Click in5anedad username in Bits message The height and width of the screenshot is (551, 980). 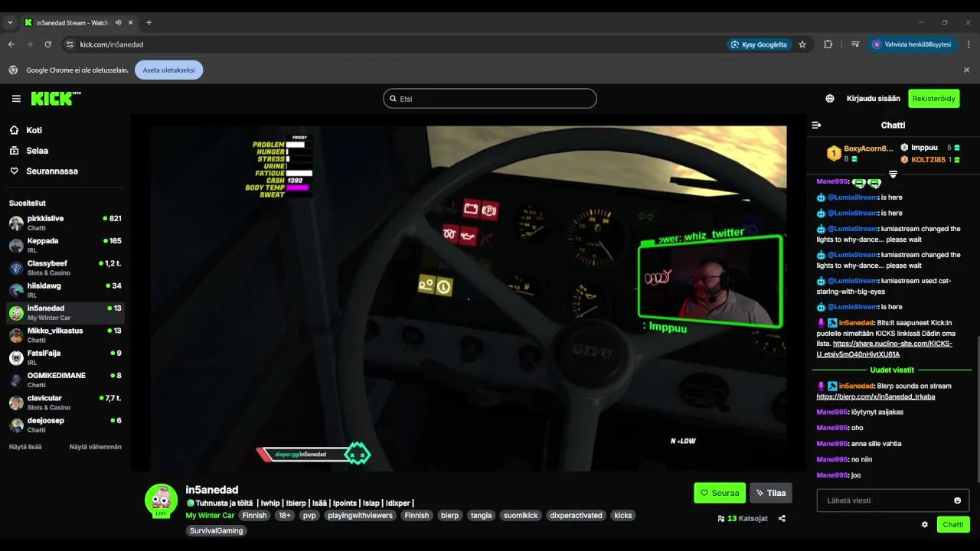point(856,323)
